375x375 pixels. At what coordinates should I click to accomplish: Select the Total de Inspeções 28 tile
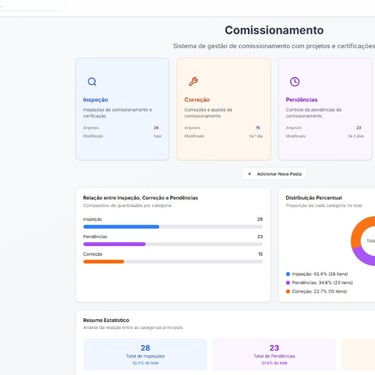pyautogui.click(x=145, y=354)
